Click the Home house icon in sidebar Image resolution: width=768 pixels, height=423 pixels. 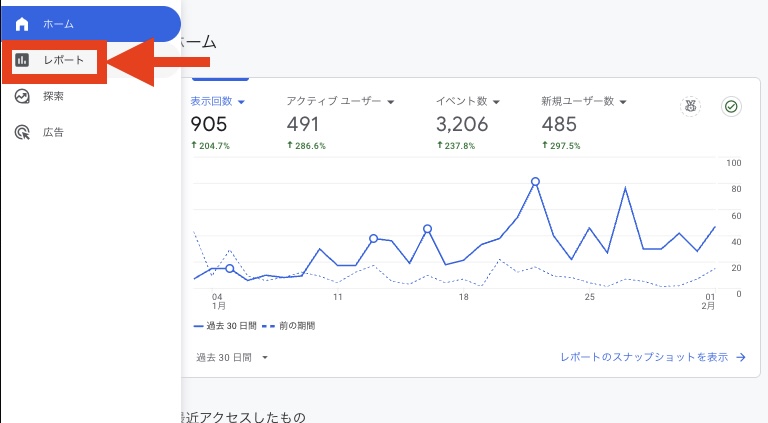click(x=22, y=23)
